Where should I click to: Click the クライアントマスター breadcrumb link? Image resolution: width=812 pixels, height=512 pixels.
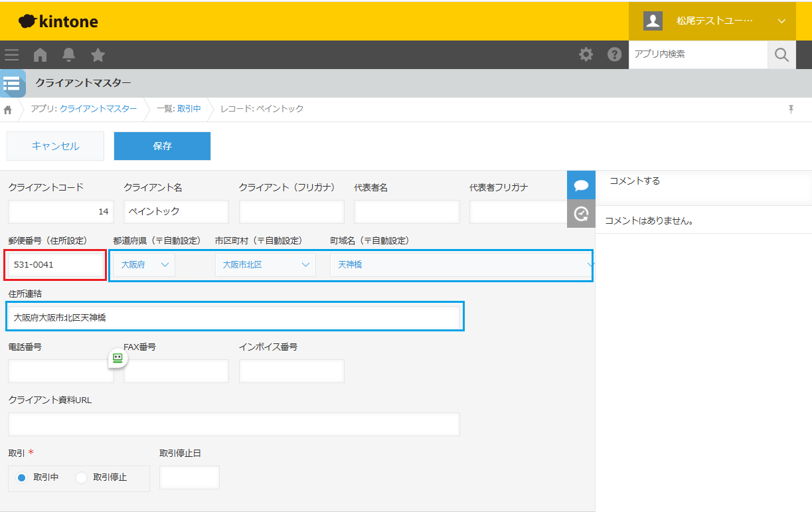[98, 109]
